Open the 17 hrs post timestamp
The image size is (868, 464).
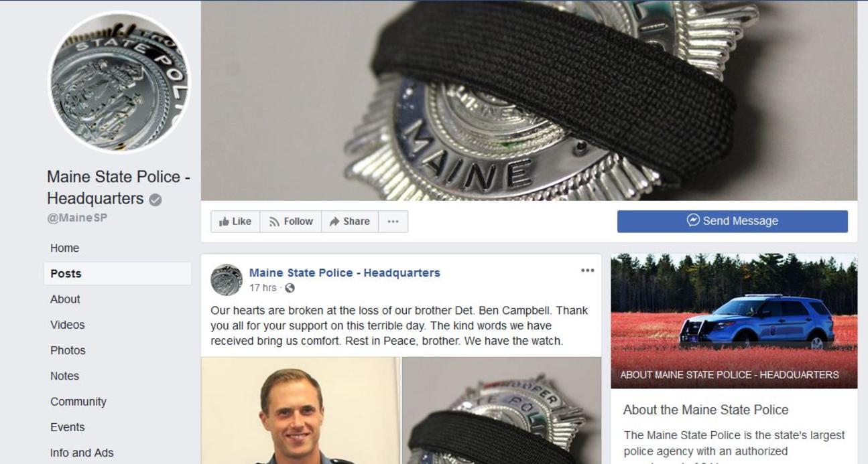pos(263,288)
